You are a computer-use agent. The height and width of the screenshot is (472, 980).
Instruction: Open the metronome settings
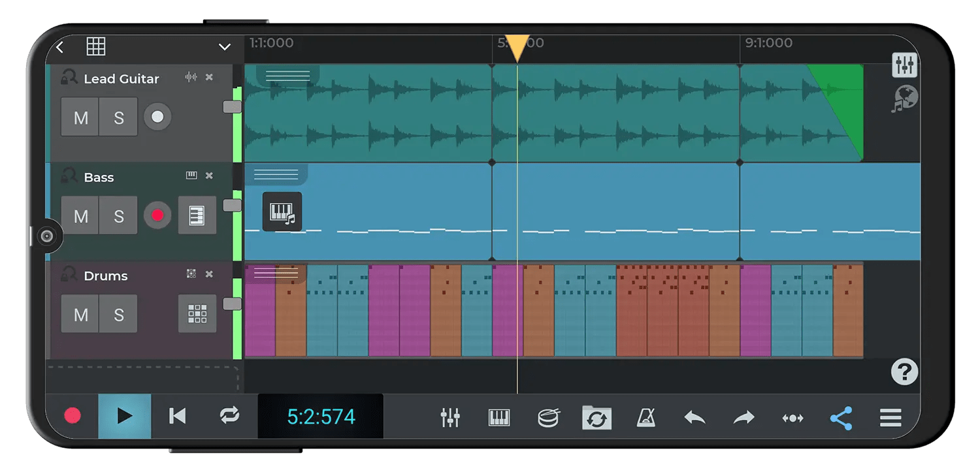click(645, 416)
